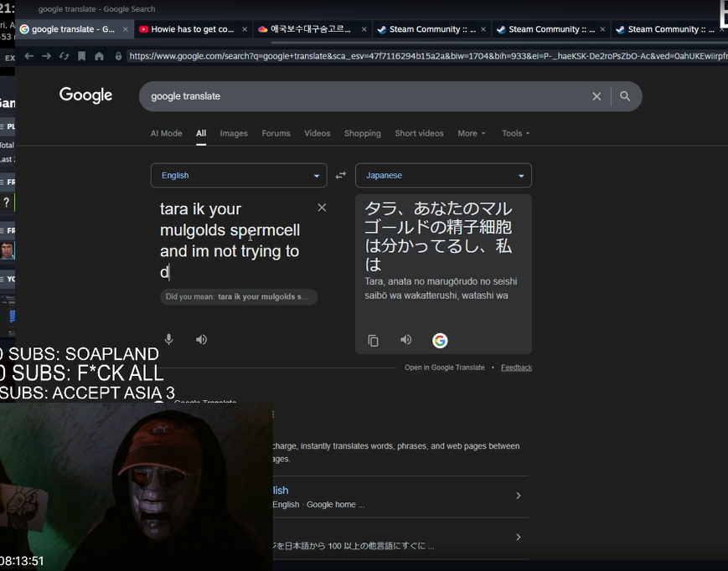Copy the Japanese translation
The image size is (728, 571).
[374, 341]
